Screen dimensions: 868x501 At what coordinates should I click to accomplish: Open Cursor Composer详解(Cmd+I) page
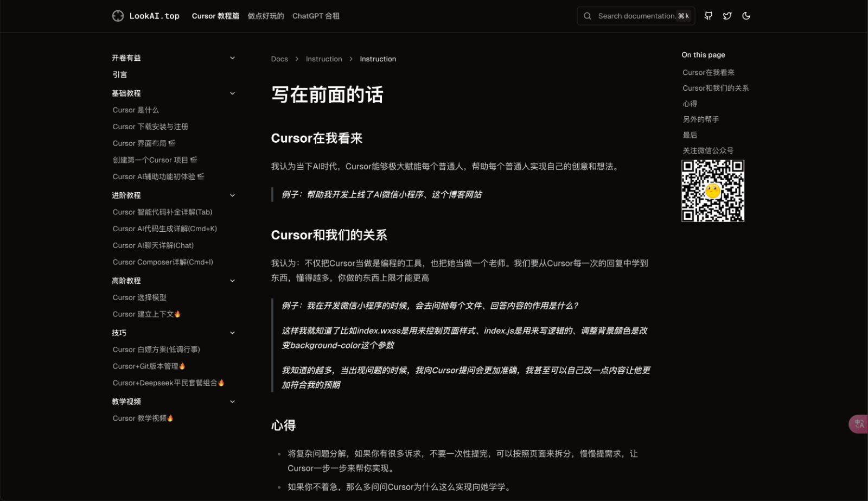[163, 262]
